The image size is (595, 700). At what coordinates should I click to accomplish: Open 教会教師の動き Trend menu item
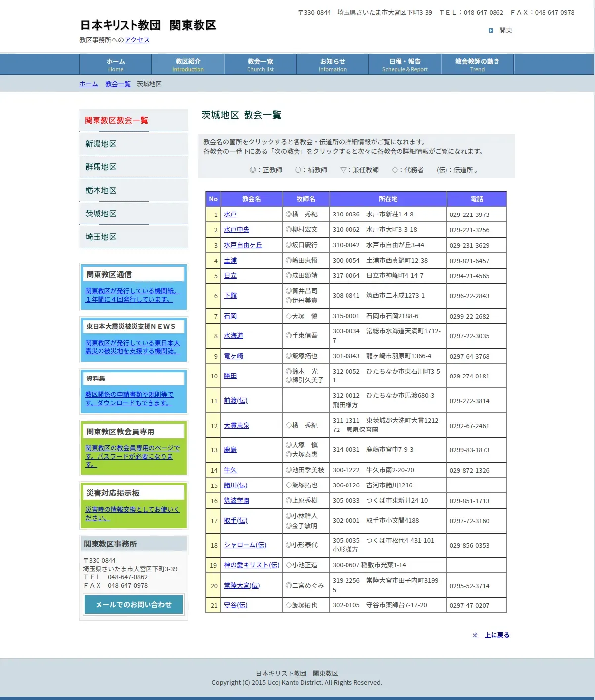point(477,65)
